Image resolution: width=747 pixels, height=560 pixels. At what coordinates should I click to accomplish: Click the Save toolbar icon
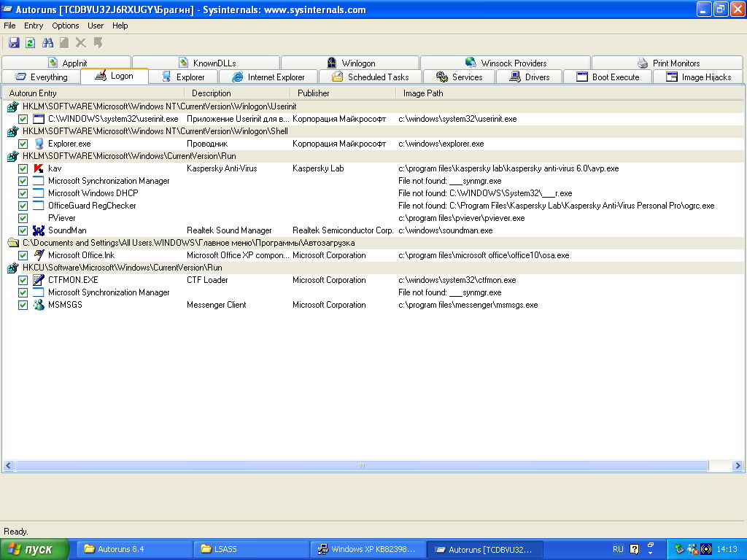point(15,43)
